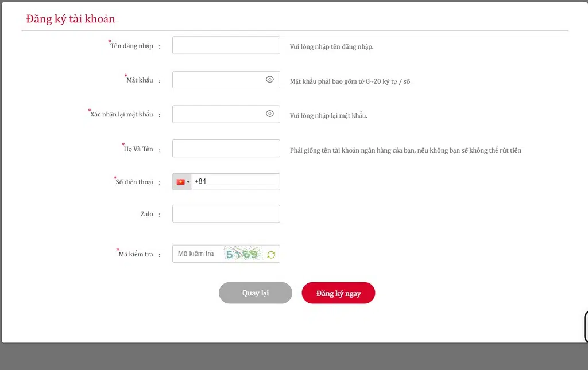588x370 pixels.
Task: Click hint about matching bank account name
Action: (x=405, y=150)
